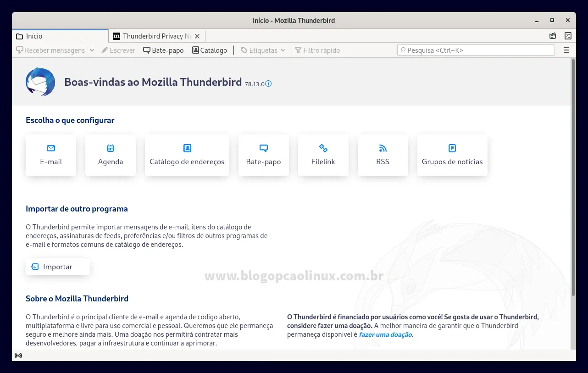Click the 'Escolha o que configurar' heading
Screen dimensions: 588x373
pyautogui.click(x=70, y=120)
